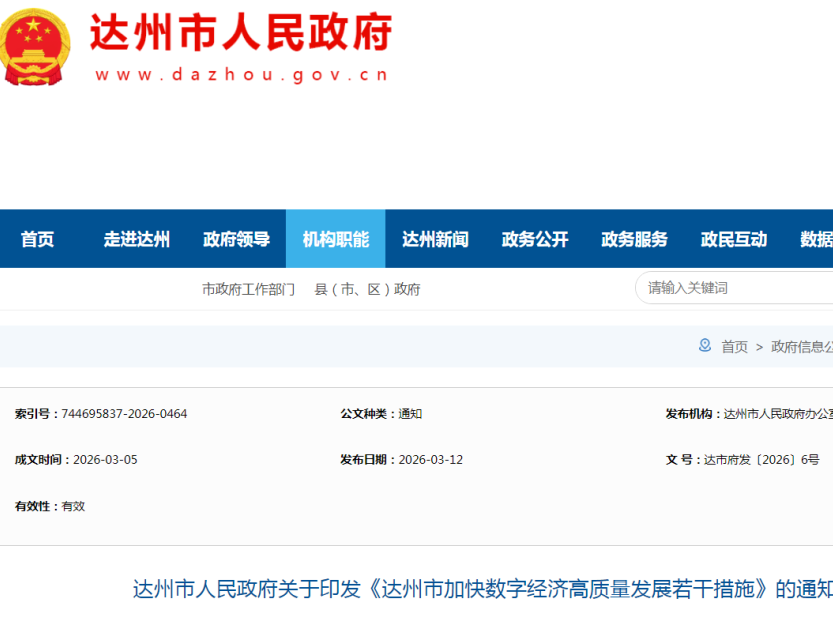Screen dimensions: 833x625
Task: Select 政民互动 in the navigation bar
Action: click(734, 239)
